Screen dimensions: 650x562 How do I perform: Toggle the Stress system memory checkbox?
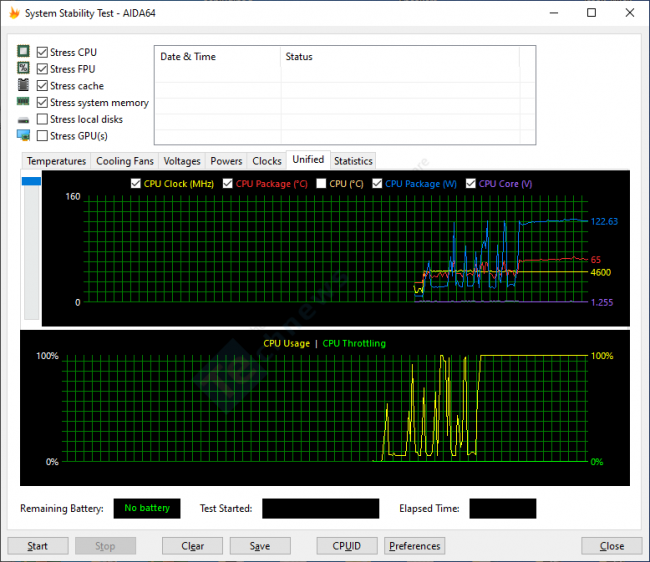coord(42,102)
